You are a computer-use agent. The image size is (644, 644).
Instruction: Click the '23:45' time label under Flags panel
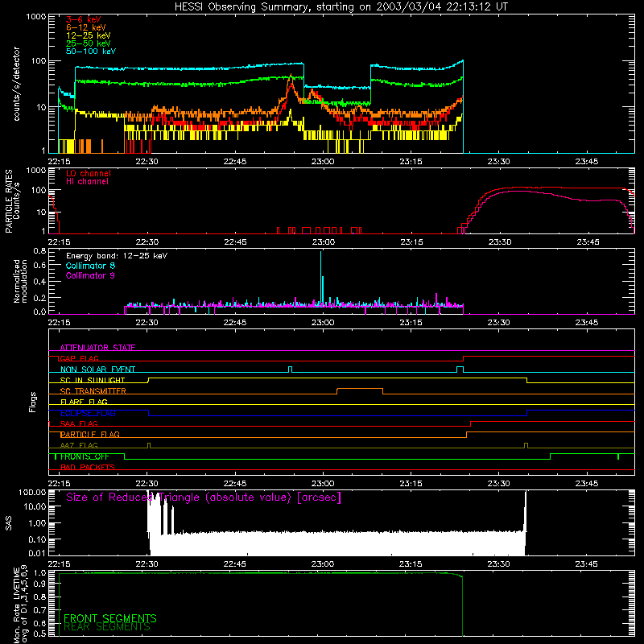[587, 484]
